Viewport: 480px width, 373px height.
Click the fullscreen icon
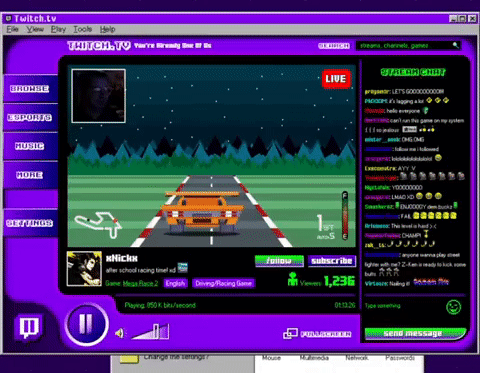click(290, 333)
